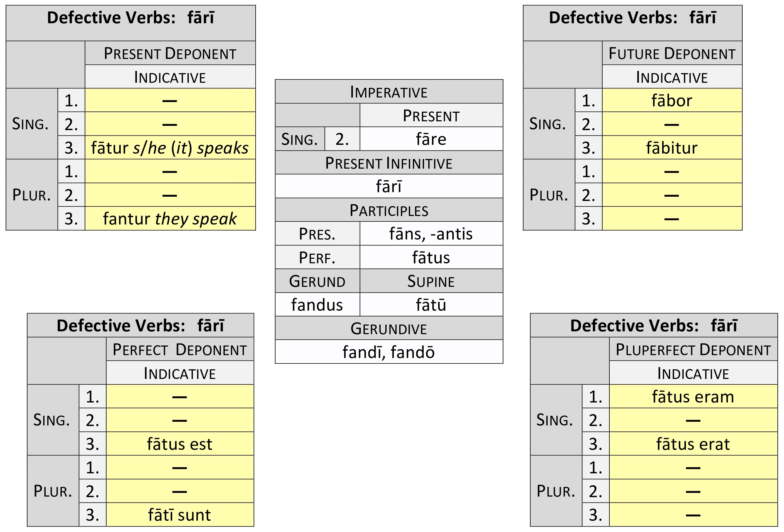Click the 'Gerundive' section header
Screen dimensions: 784x532
tap(389, 328)
